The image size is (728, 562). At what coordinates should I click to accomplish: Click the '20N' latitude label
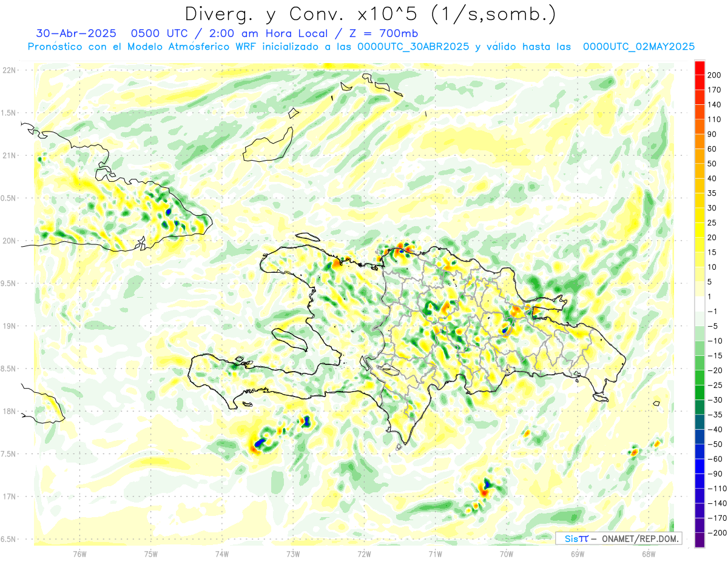[8, 241]
